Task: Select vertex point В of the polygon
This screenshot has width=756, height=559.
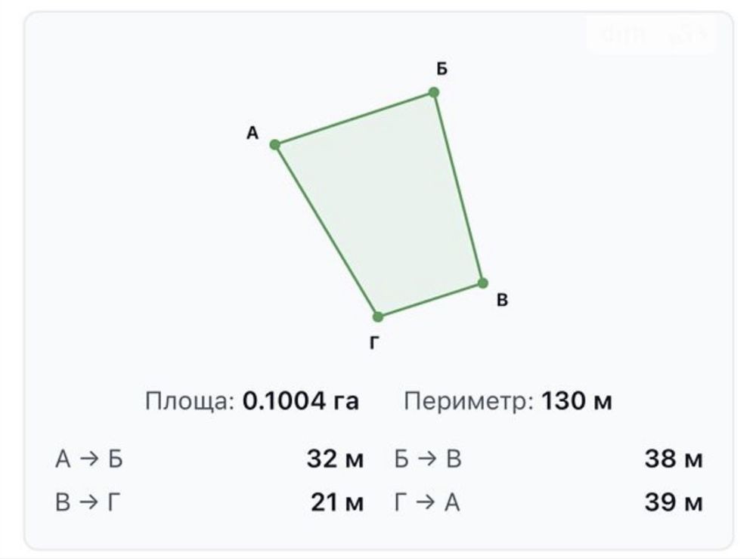Action: coord(482,283)
